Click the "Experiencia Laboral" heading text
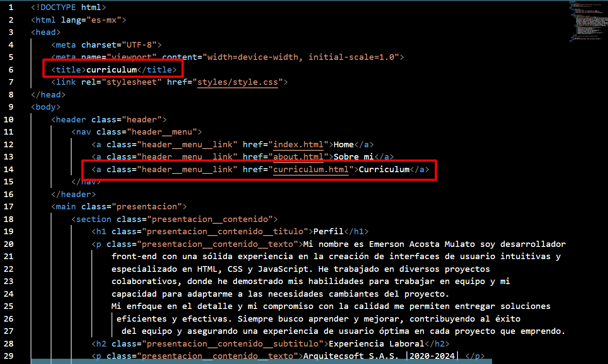Screen dimensions: 608x364 (x=377, y=343)
